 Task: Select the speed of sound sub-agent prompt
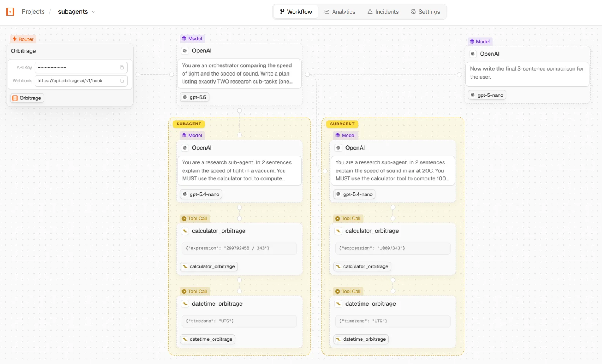(393, 170)
